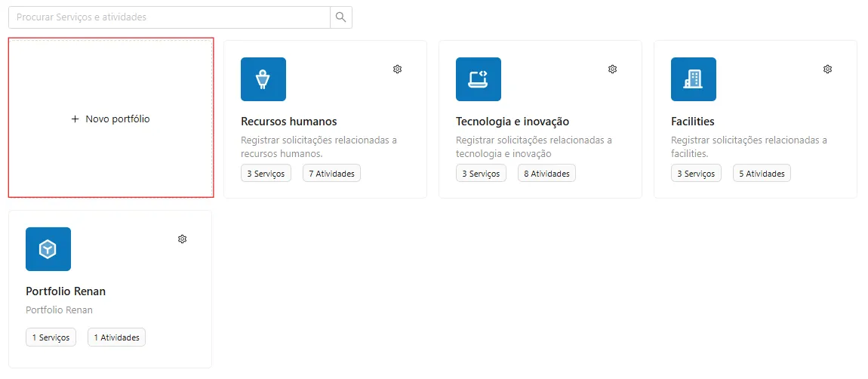Click the search magnifier icon

pos(341,17)
